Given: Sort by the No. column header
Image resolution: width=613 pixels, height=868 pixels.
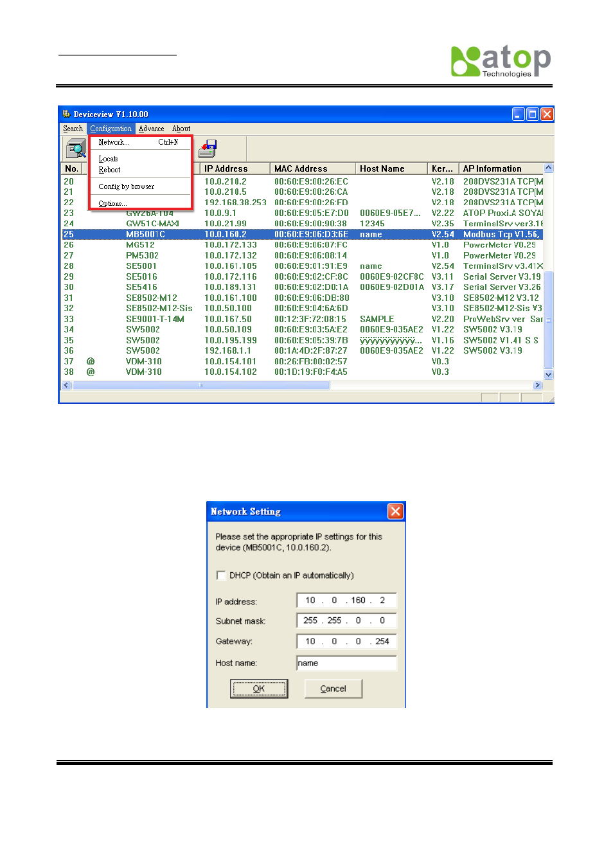Looking at the screenshot, I should pos(71,168).
